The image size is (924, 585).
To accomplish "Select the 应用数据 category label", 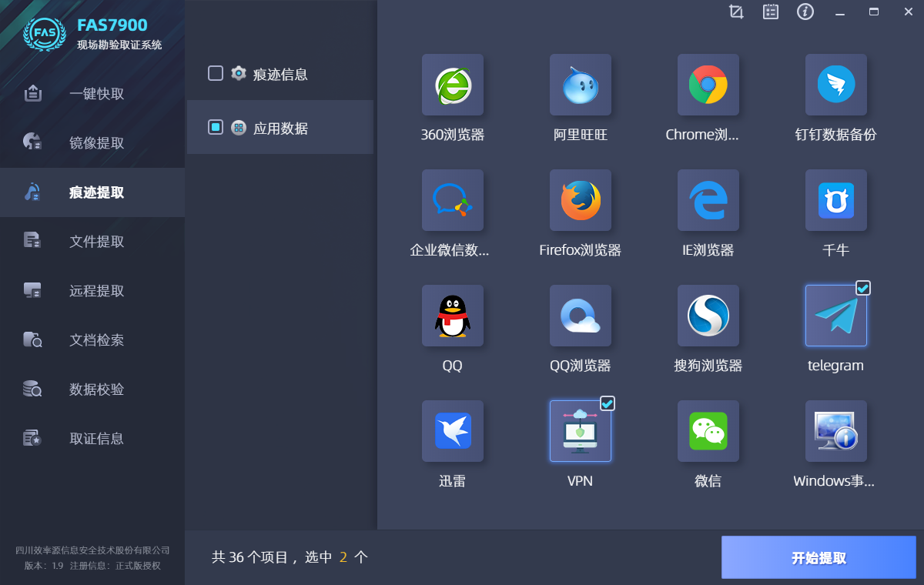I will [x=280, y=129].
